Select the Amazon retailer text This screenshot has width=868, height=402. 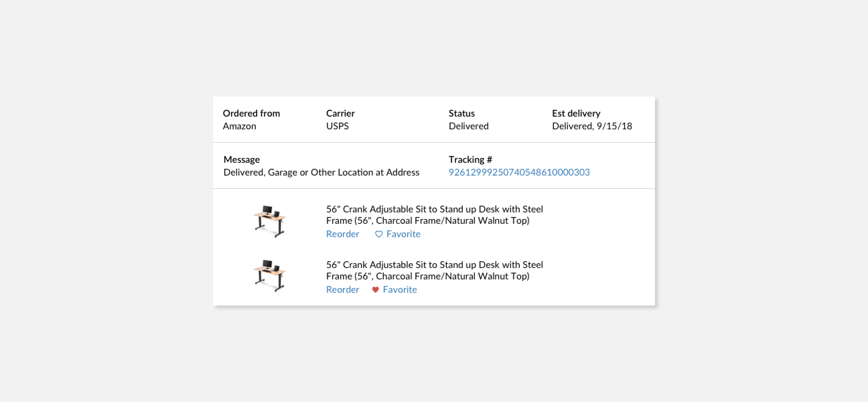pyautogui.click(x=239, y=126)
